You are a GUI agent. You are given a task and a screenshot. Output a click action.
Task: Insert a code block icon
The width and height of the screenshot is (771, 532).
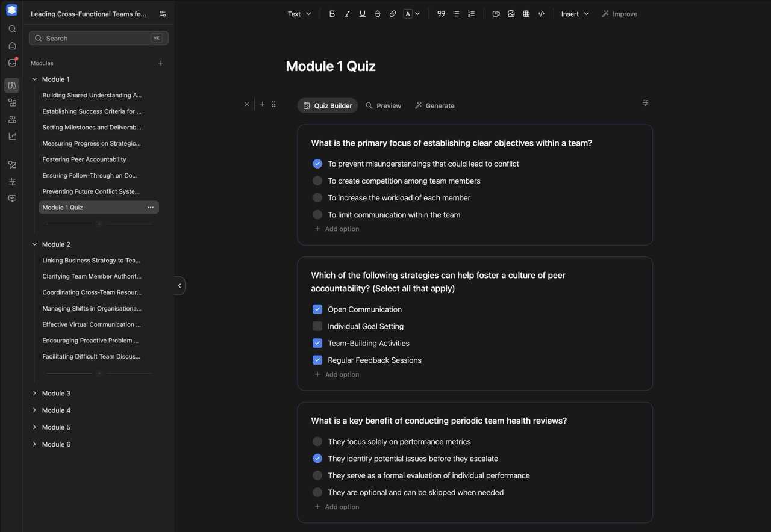tap(542, 14)
